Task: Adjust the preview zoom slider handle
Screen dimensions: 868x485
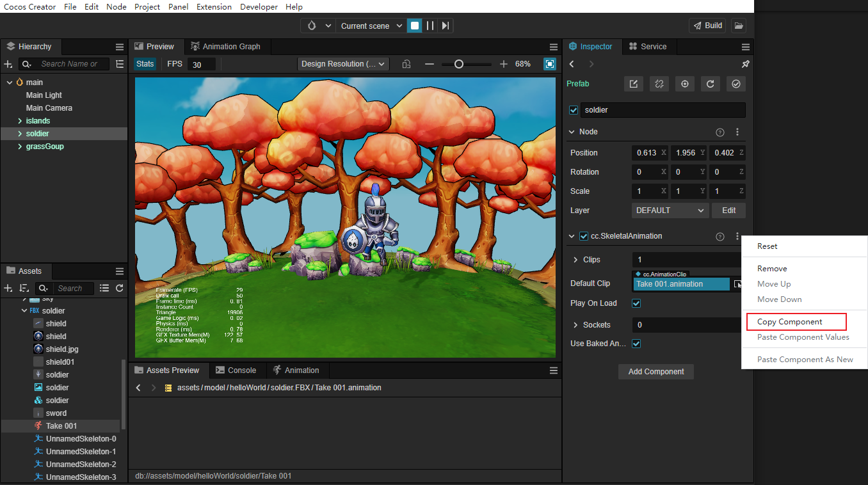Action: pos(458,64)
